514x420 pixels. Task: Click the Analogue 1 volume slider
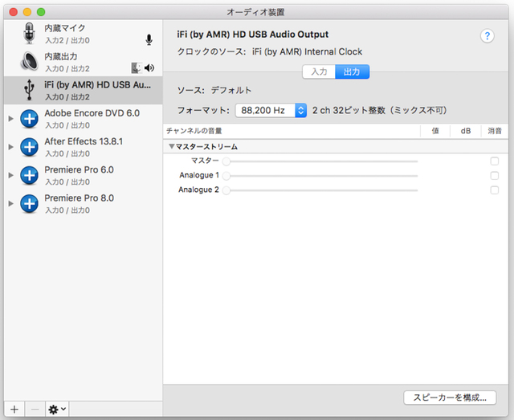pos(321,176)
